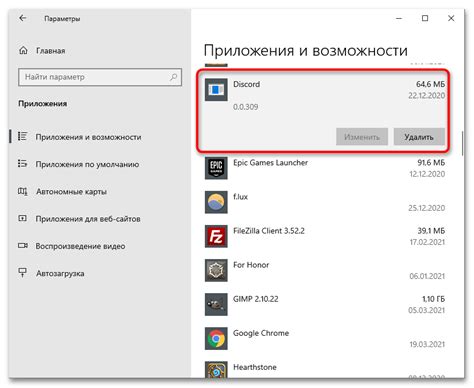Image resolution: width=474 pixels, height=388 pixels.
Task: Click the apps list vertical scrollbar
Action: point(462,143)
